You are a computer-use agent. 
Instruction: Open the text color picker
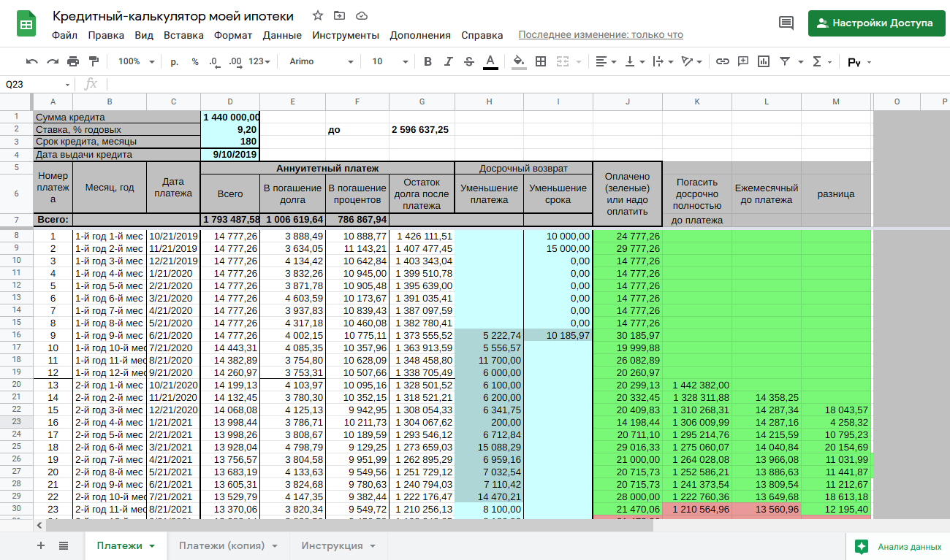[x=490, y=61]
